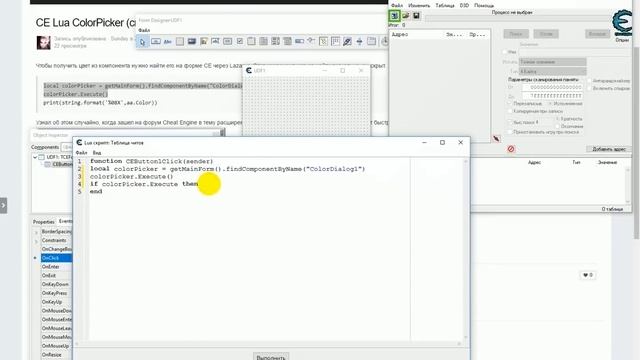Collapse the UDF1 tree node in Object Inspector
This screenshot has height=360, width=640.
(35, 157)
